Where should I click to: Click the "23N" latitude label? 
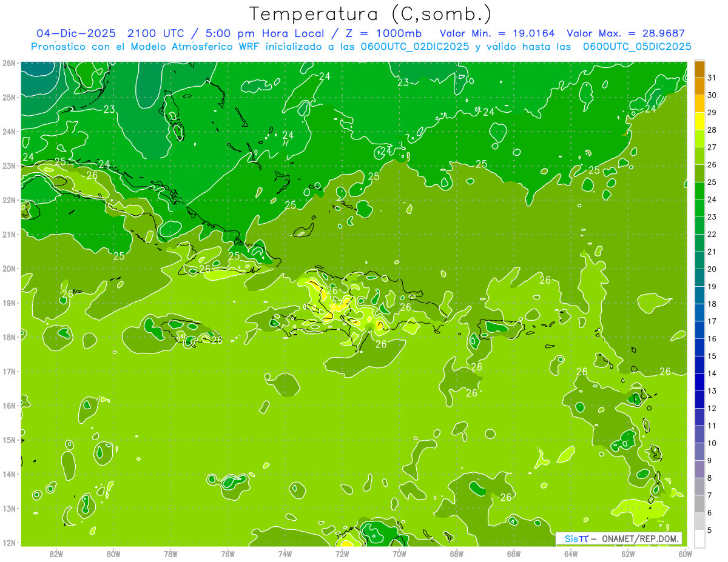coord(9,166)
